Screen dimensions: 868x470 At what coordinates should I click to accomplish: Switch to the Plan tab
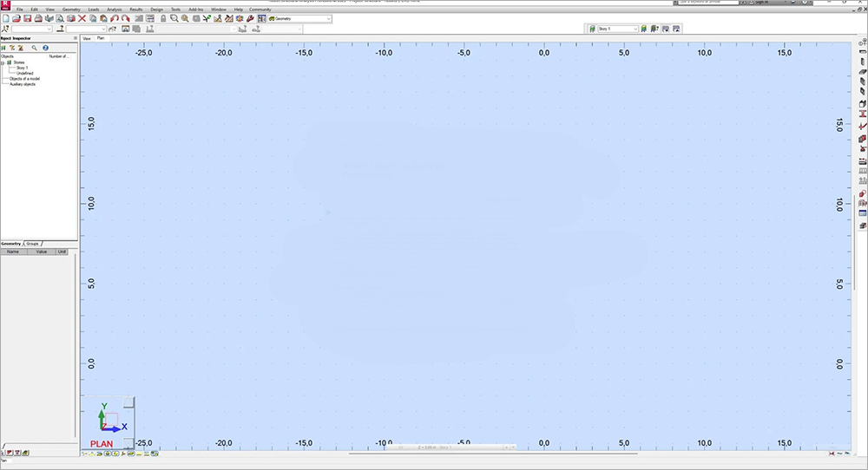101,38
